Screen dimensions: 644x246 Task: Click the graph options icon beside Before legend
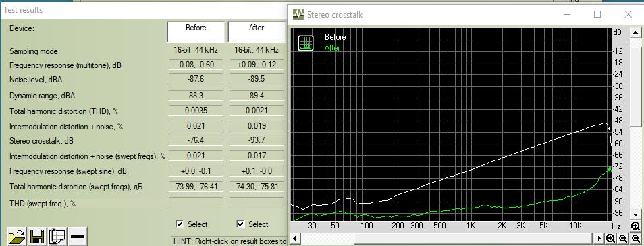pos(306,42)
